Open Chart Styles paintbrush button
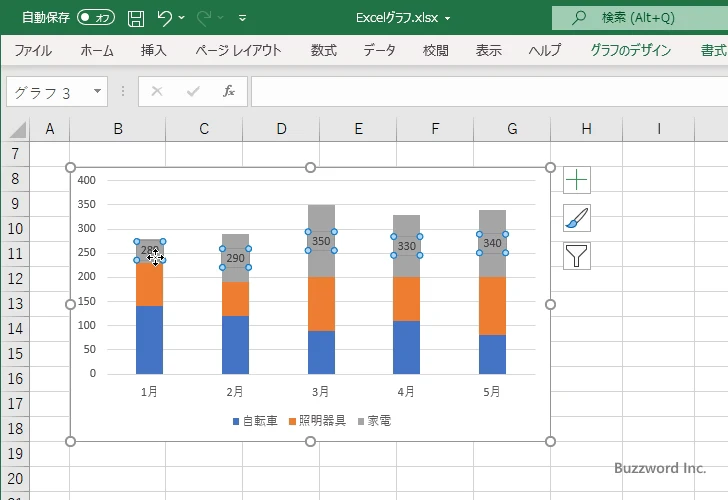 point(577,218)
